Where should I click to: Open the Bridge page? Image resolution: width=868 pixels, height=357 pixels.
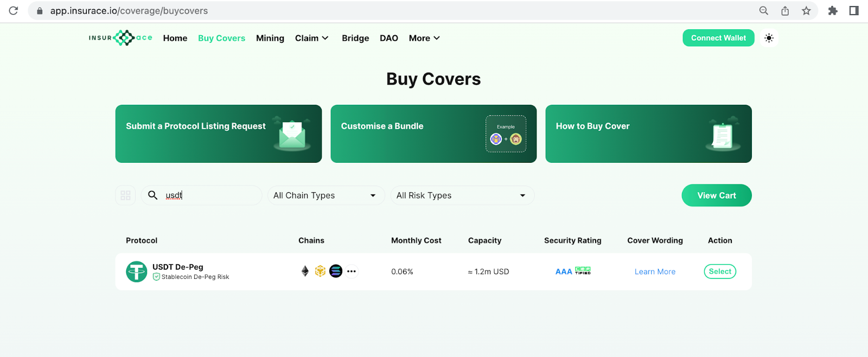click(355, 38)
